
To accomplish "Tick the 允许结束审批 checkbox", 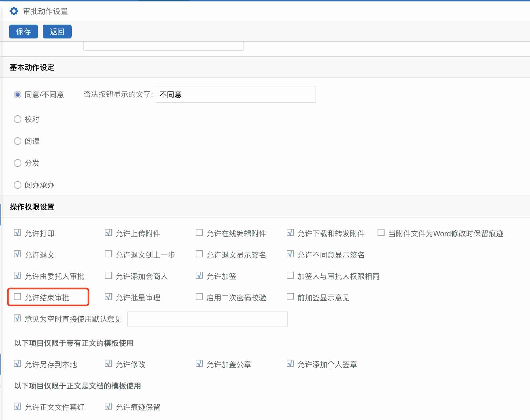I will 17,297.
